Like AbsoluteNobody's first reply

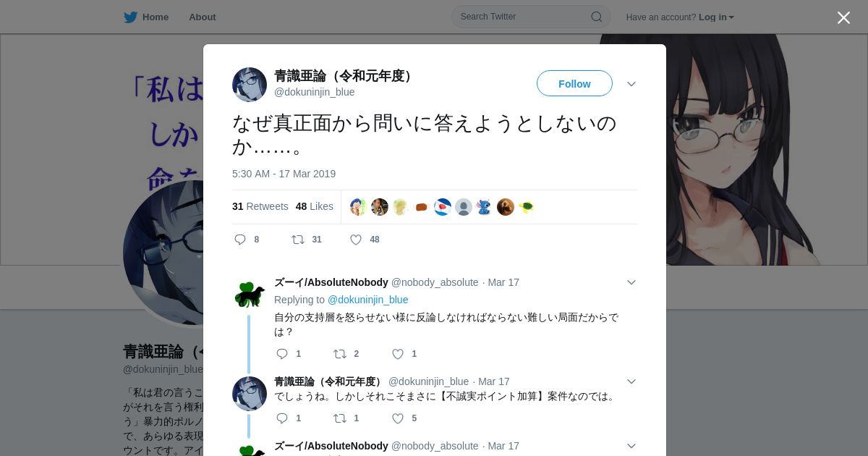(x=398, y=354)
